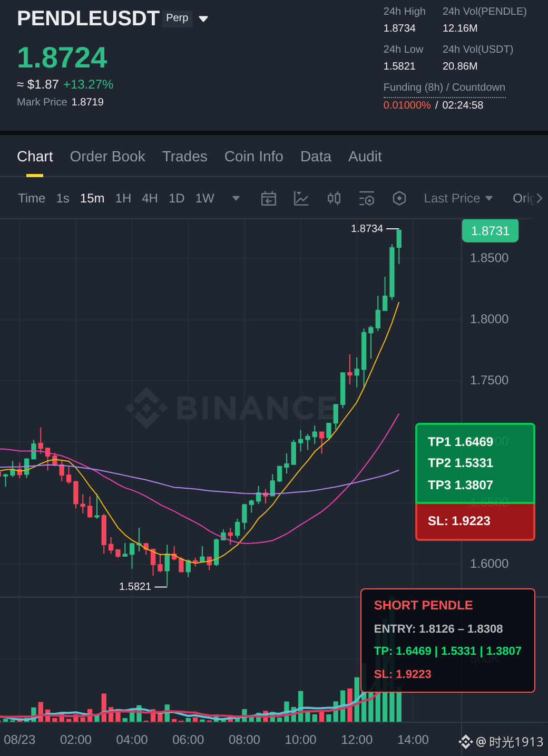Click the Perp contract type badge
The height and width of the screenshot is (756, 548).
177,18
